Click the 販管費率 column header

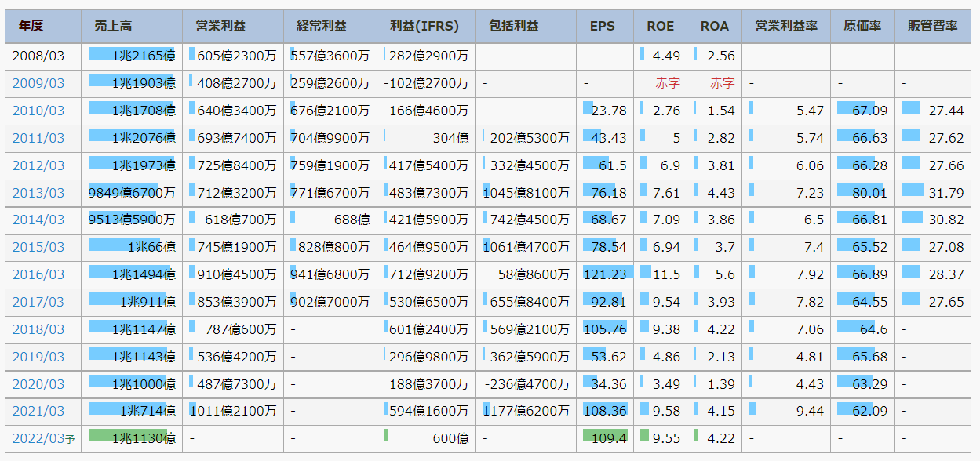[933, 27]
